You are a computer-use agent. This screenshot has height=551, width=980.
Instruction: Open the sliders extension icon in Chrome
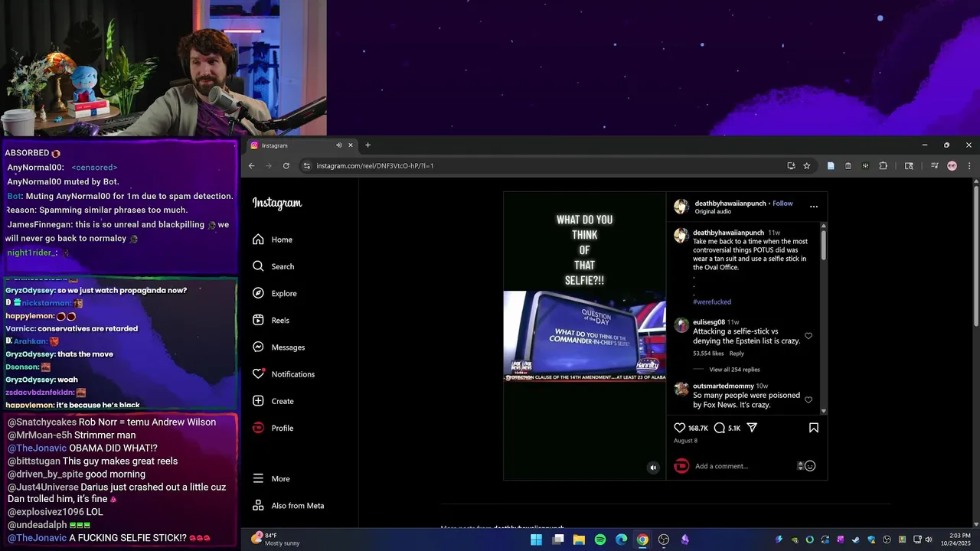coord(865,165)
